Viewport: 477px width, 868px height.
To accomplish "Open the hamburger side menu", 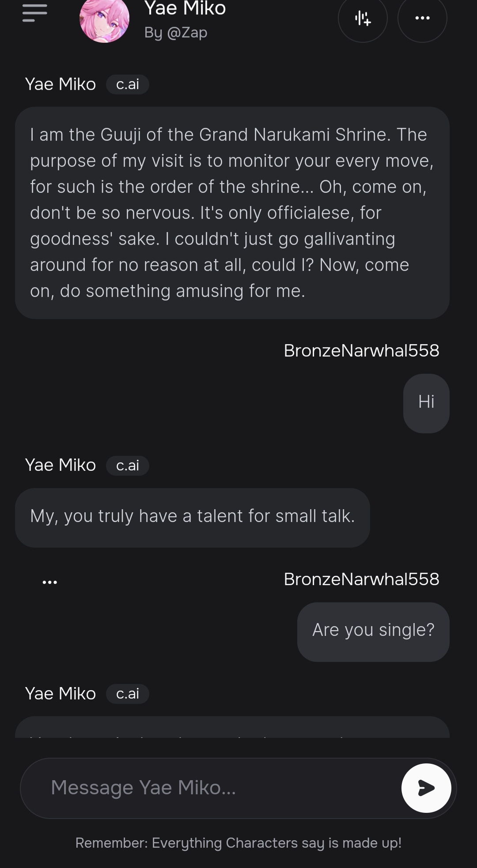I will pos(34,13).
